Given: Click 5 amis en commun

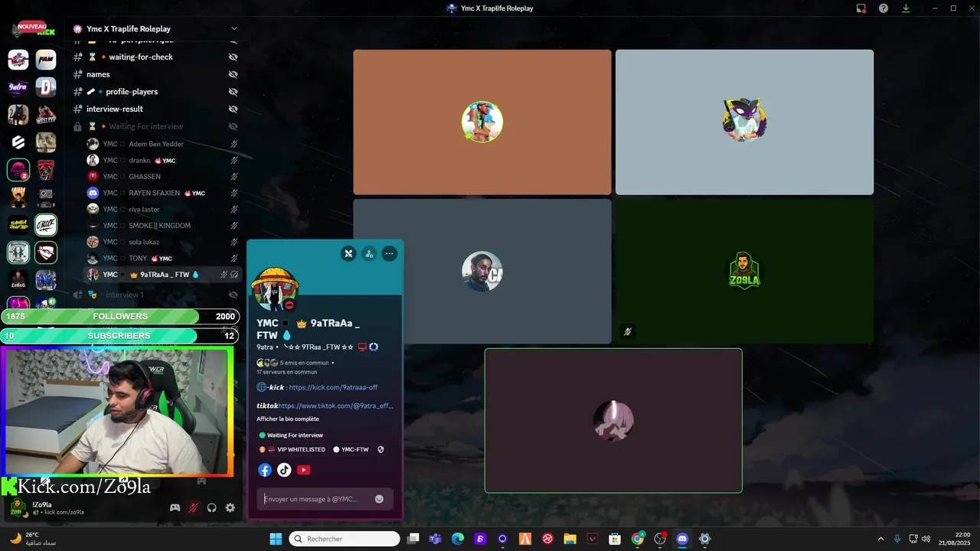Looking at the screenshot, I should point(305,363).
